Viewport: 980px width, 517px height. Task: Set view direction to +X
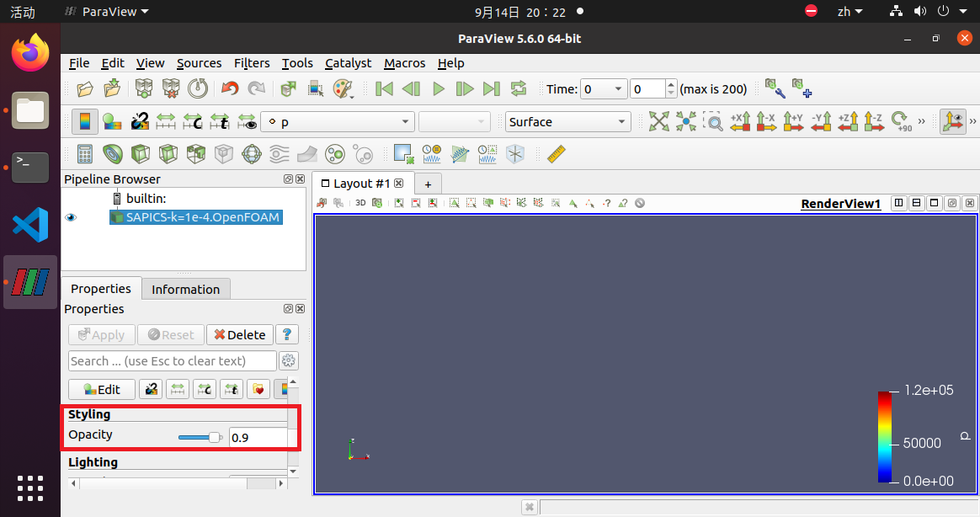pos(740,122)
